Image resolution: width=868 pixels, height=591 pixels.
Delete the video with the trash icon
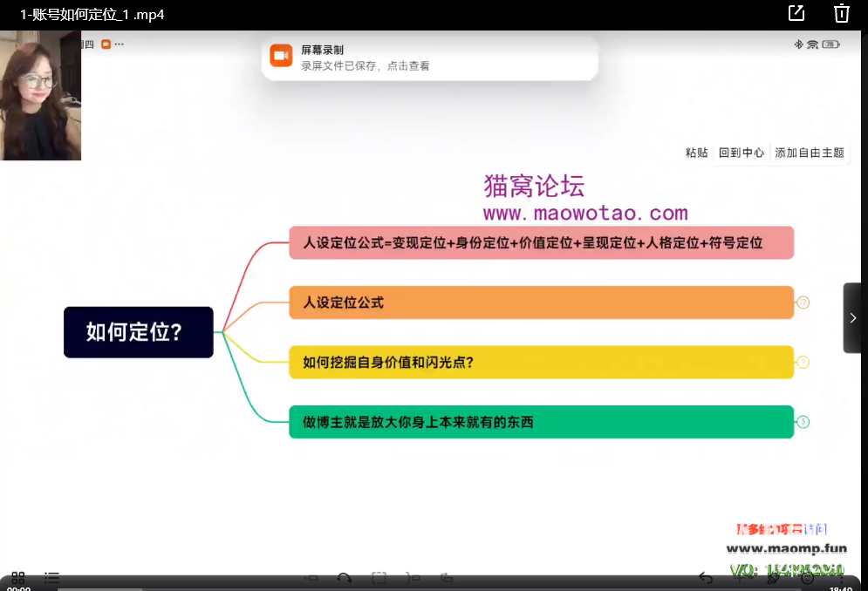841,13
